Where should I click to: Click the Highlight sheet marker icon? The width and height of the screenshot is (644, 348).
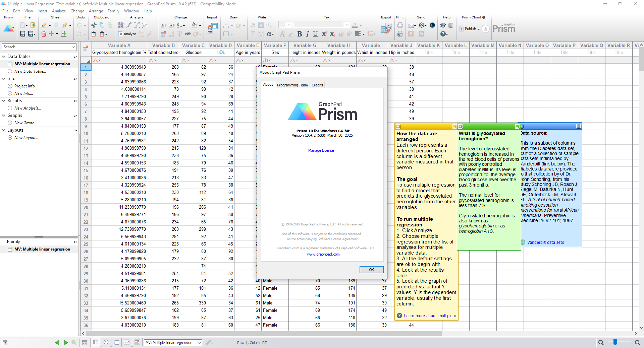(x=44, y=25)
